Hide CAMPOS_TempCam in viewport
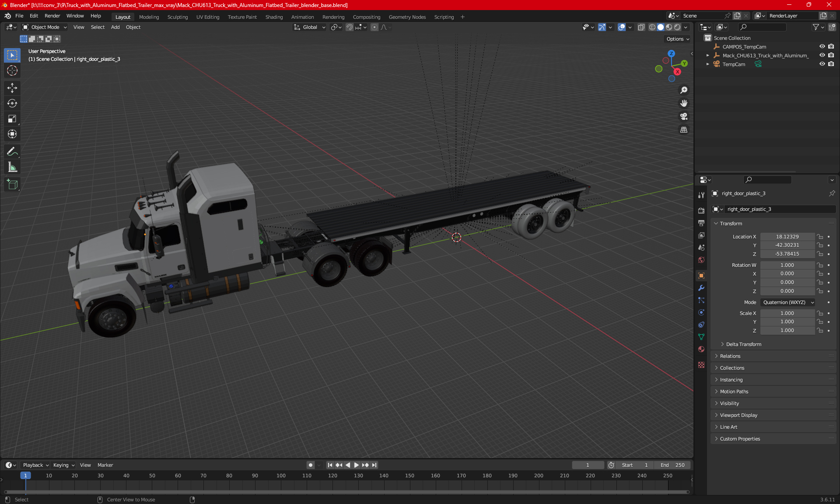The image size is (840, 504). pos(822,46)
